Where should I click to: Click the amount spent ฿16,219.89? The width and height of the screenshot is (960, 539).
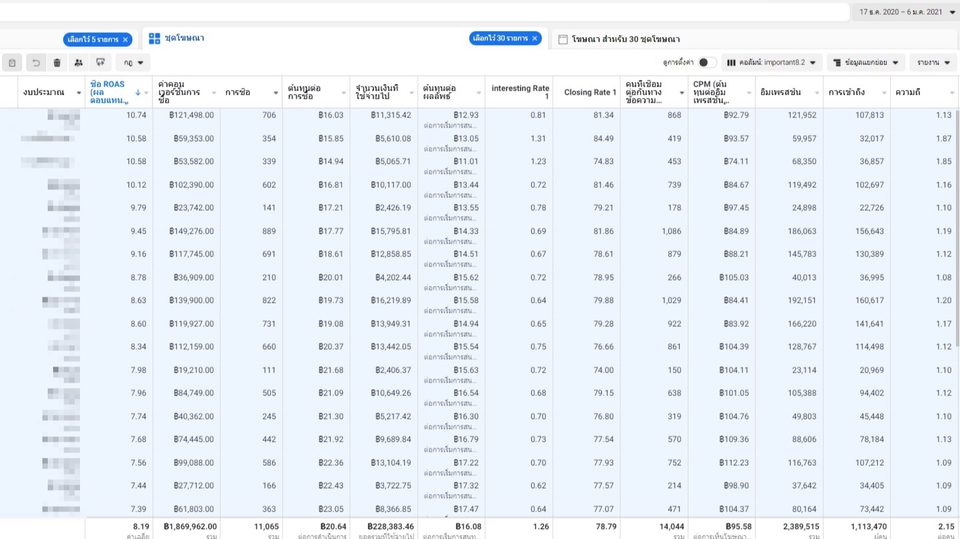pos(391,301)
